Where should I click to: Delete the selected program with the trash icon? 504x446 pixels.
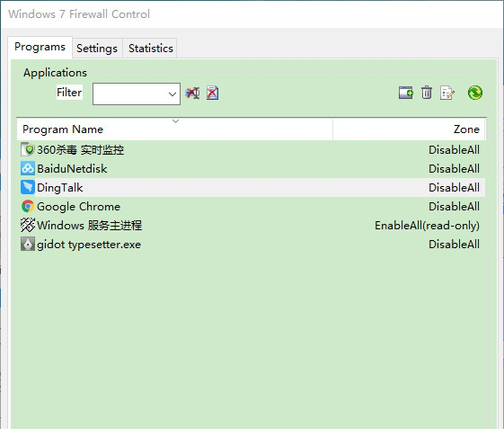pos(427,93)
